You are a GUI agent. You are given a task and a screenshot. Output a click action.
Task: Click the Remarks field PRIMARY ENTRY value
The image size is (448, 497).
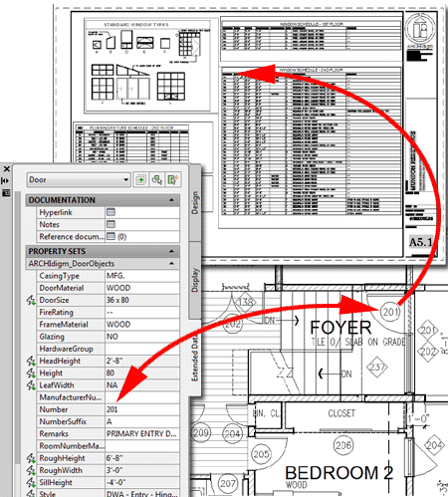(142, 433)
